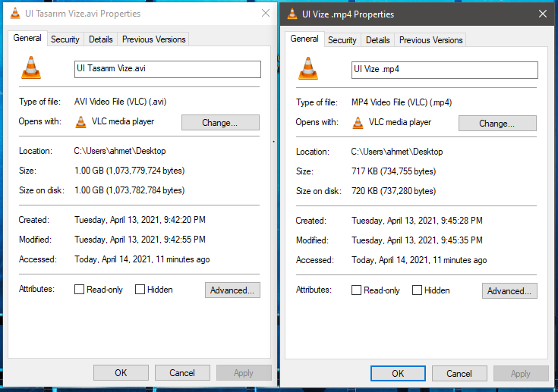Enable Read-only checkbox for the MP4 file
This screenshot has height=392, width=558.
click(x=357, y=290)
